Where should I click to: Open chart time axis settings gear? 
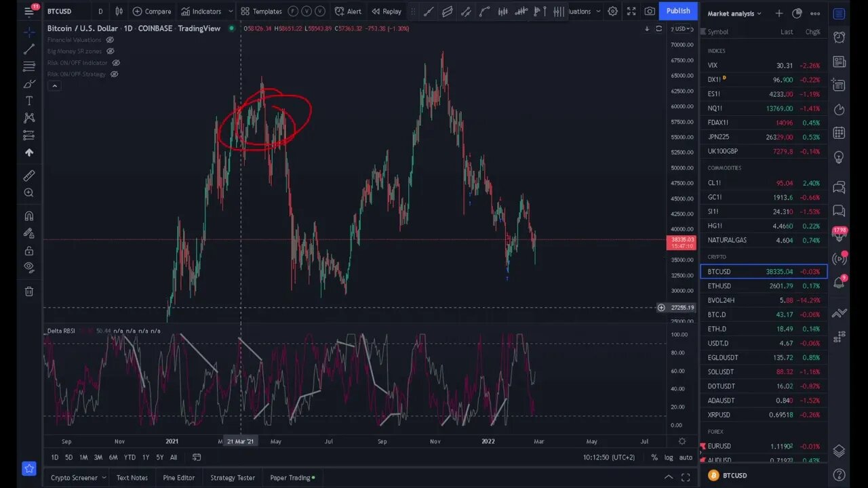(682, 441)
